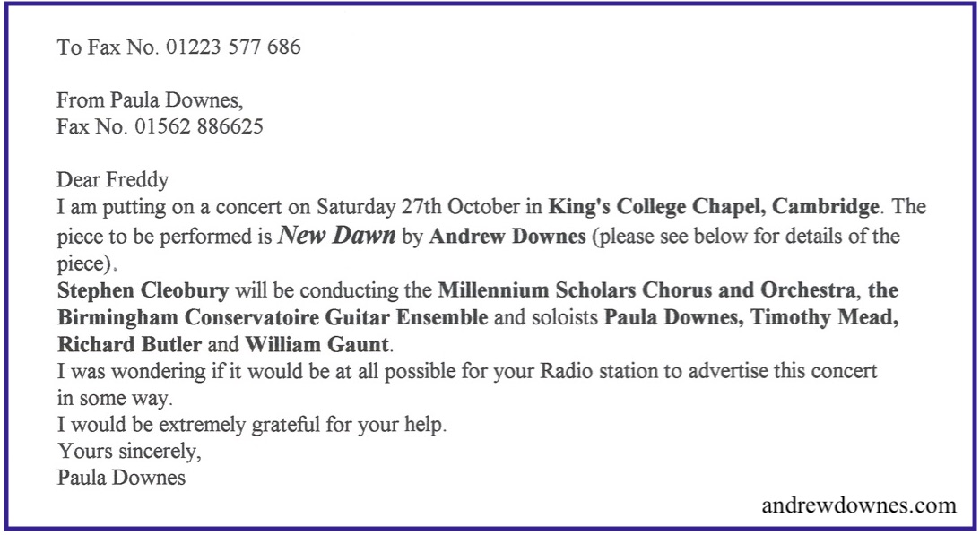Click the soloist name "Timothy Mead"

824,317
